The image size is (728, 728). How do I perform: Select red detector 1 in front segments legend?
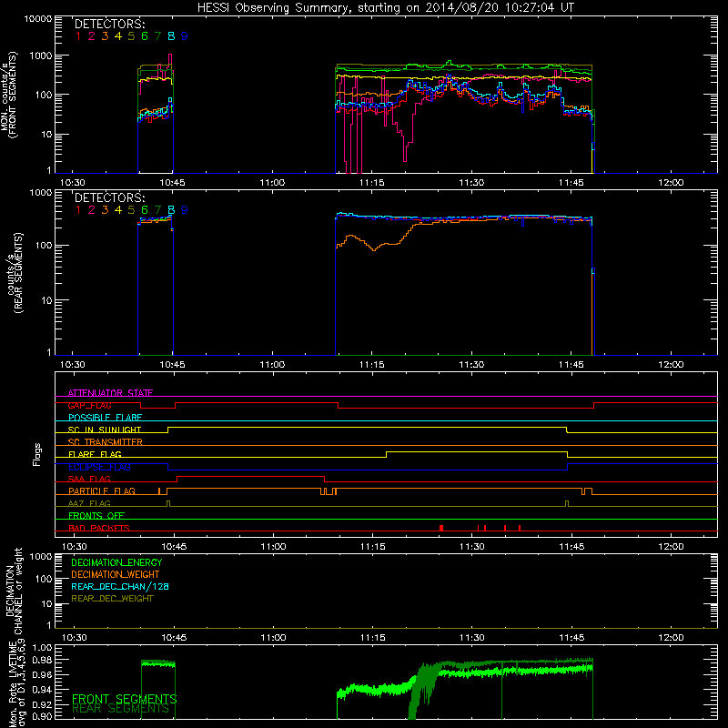pos(78,36)
